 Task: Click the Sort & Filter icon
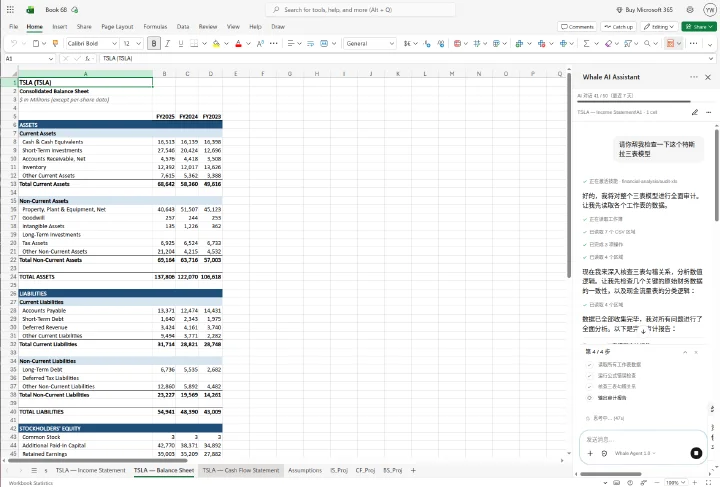click(628, 44)
